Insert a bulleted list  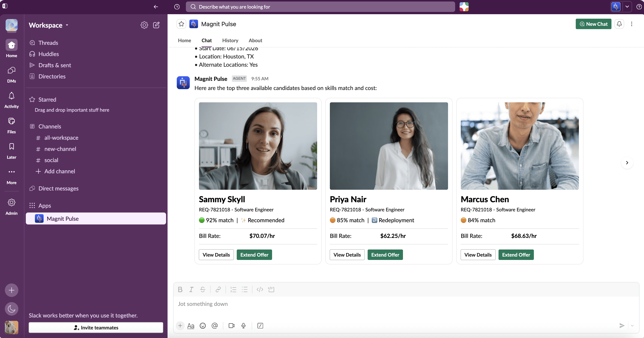pos(245,289)
